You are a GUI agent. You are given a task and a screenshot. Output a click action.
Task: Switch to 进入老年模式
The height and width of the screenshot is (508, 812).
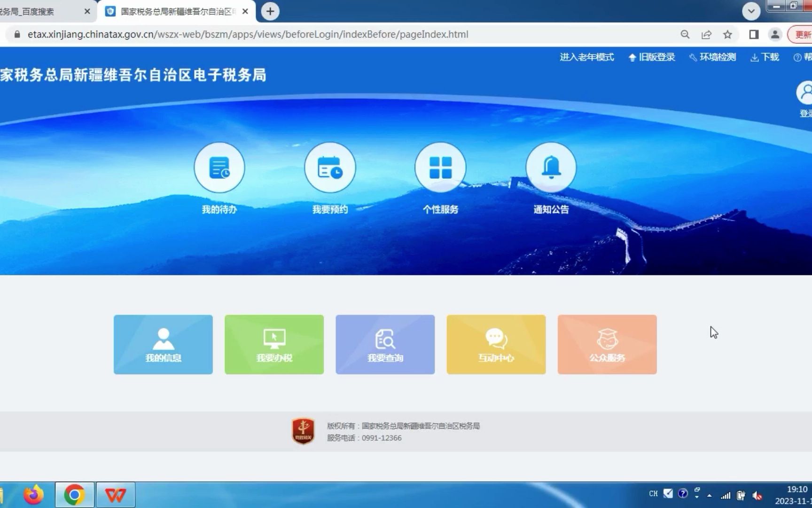(586, 57)
